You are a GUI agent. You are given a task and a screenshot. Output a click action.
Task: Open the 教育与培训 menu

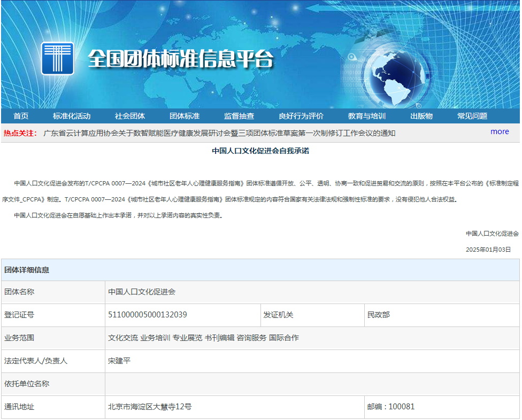point(367,116)
